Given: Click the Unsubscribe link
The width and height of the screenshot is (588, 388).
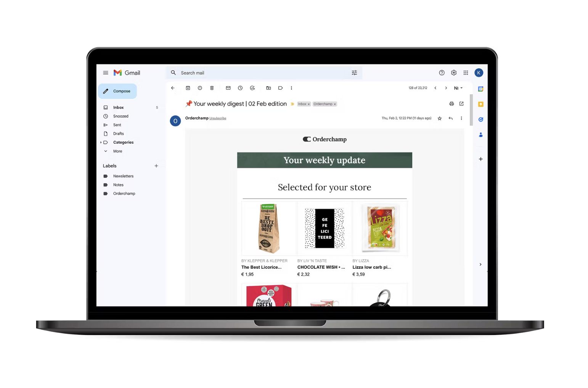Looking at the screenshot, I should click(218, 119).
